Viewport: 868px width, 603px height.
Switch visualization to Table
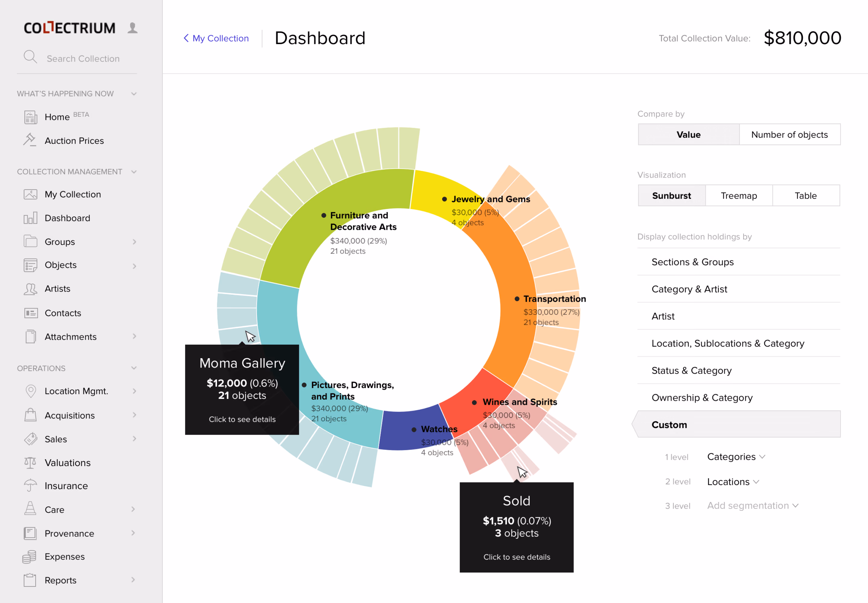(806, 196)
